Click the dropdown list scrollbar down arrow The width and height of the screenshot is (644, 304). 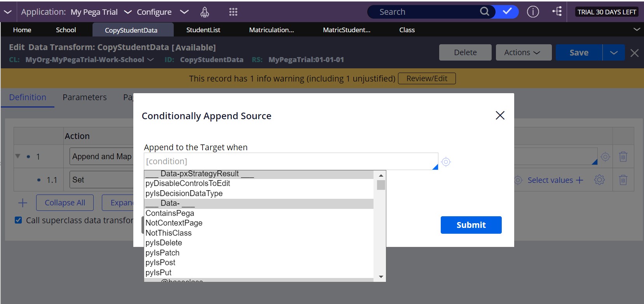click(x=381, y=276)
